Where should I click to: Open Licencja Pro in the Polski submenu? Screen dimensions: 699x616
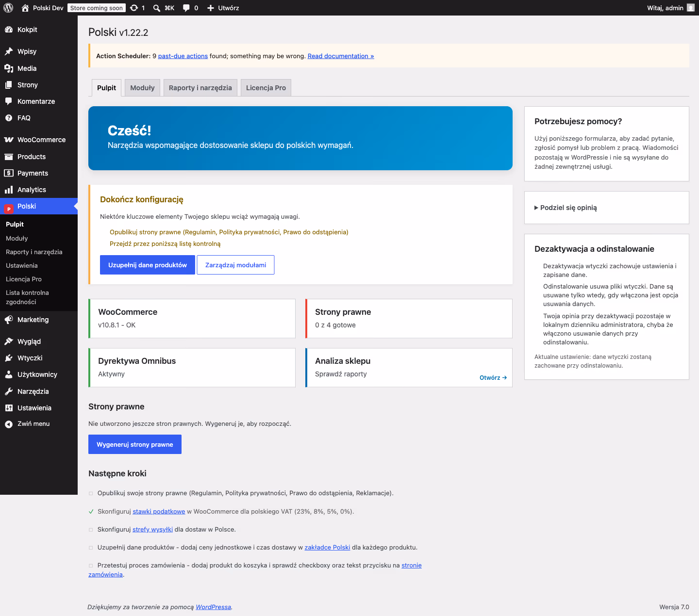click(x=24, y=279)
